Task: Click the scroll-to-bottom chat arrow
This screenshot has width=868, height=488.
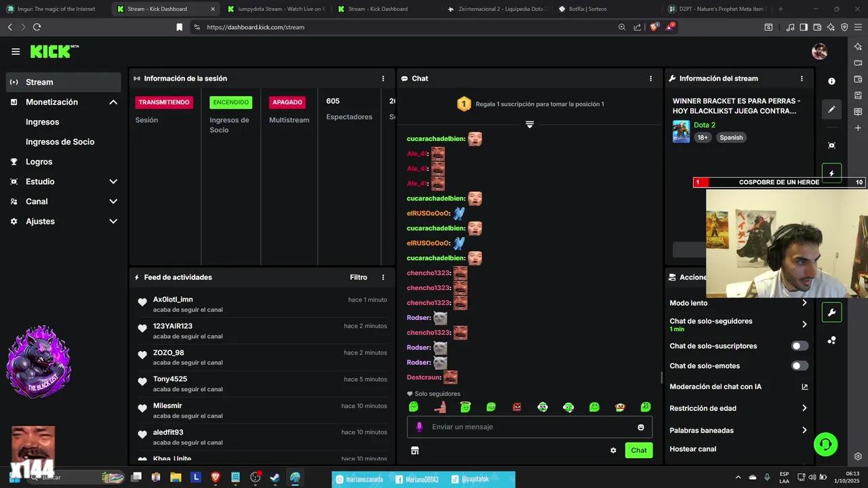Action: click(530, 125)
